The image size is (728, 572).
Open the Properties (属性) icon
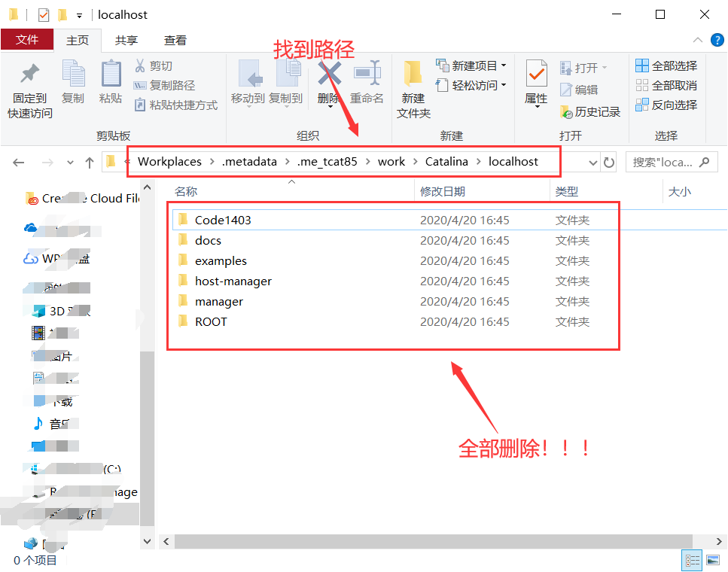click(536, 83)
